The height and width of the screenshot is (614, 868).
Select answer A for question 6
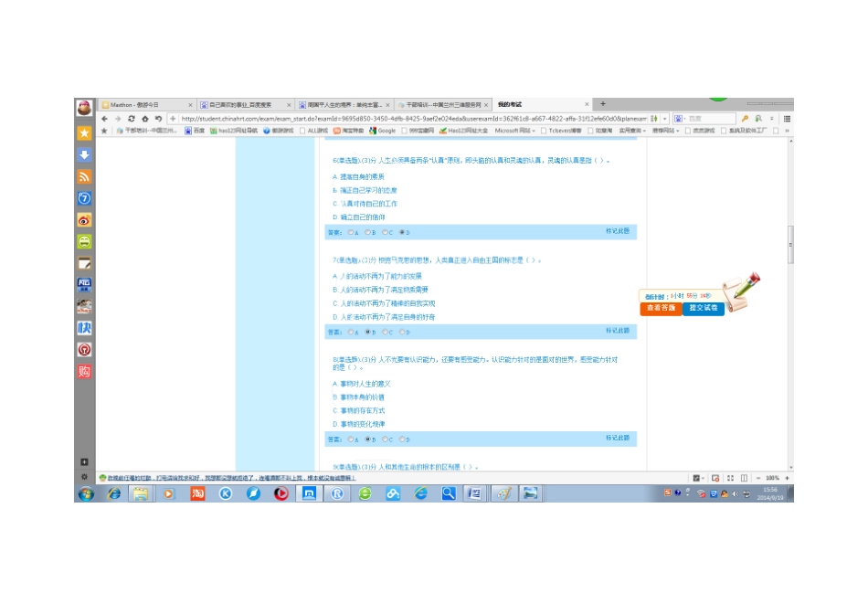tap(351, 232)
